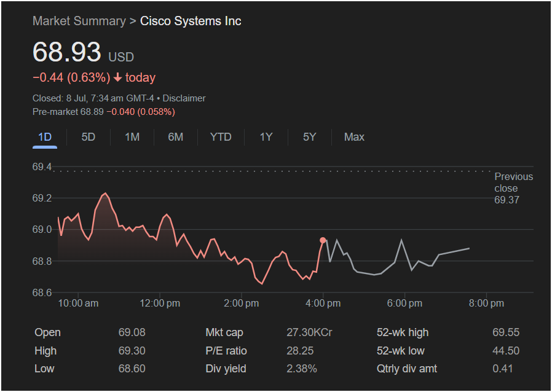Click the 68.93 current price
The image size is (552, 392).
point(67,52)
